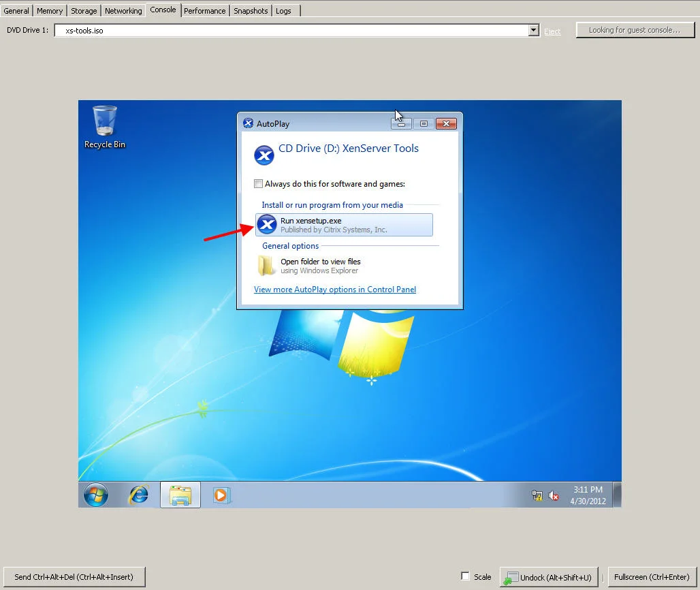Screen dimensions: 700x590
Task: Switch to the Storage tab
Action: click(84, 11)
